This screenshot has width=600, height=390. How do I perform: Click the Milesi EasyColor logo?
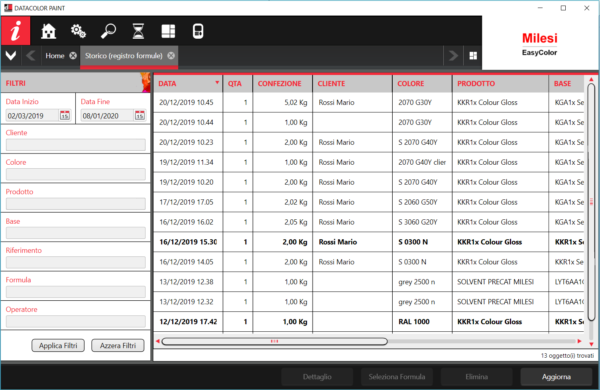pos(540,44)
